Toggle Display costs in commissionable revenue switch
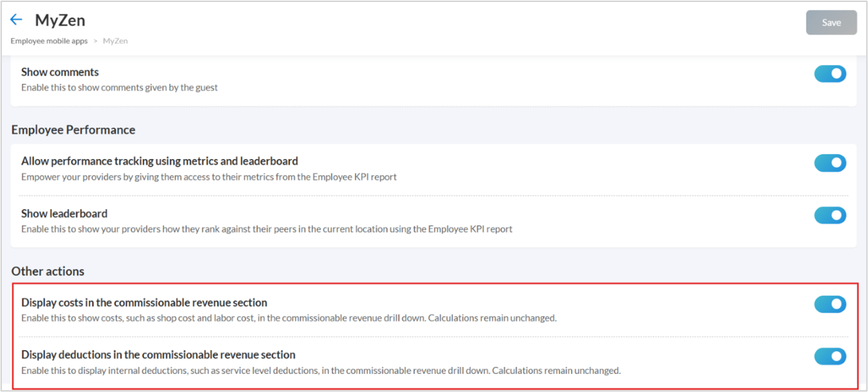This screenshot has width=868, height=392. (830, 304)
